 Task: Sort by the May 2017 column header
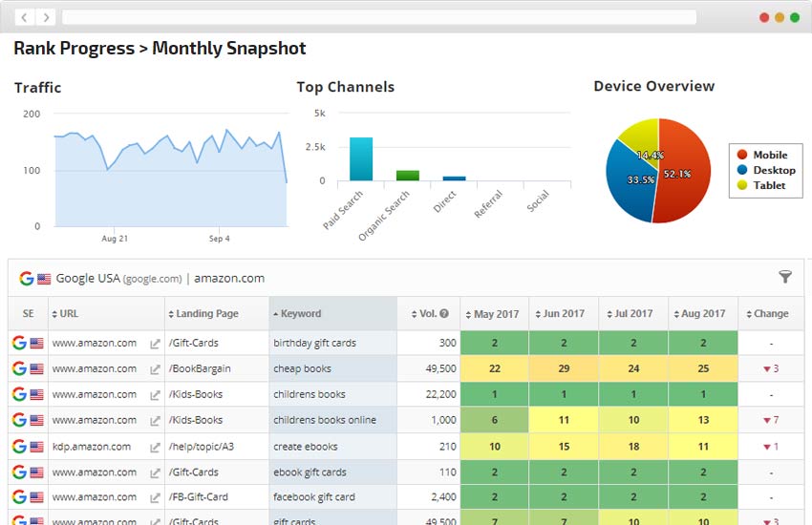pos(495,314)
